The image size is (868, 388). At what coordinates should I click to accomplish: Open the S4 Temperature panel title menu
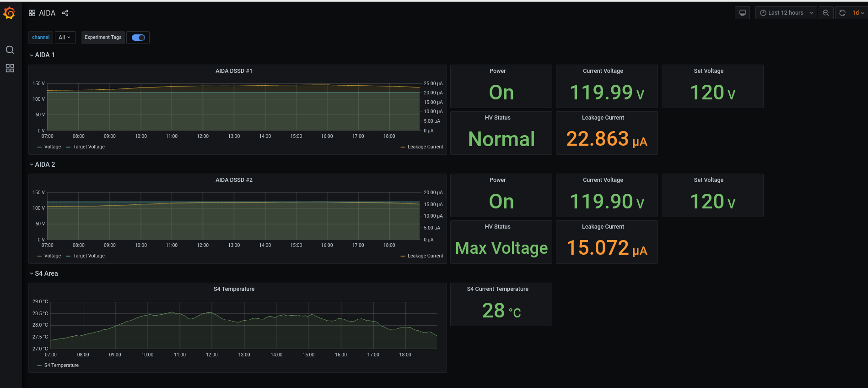tap(234, 289)
